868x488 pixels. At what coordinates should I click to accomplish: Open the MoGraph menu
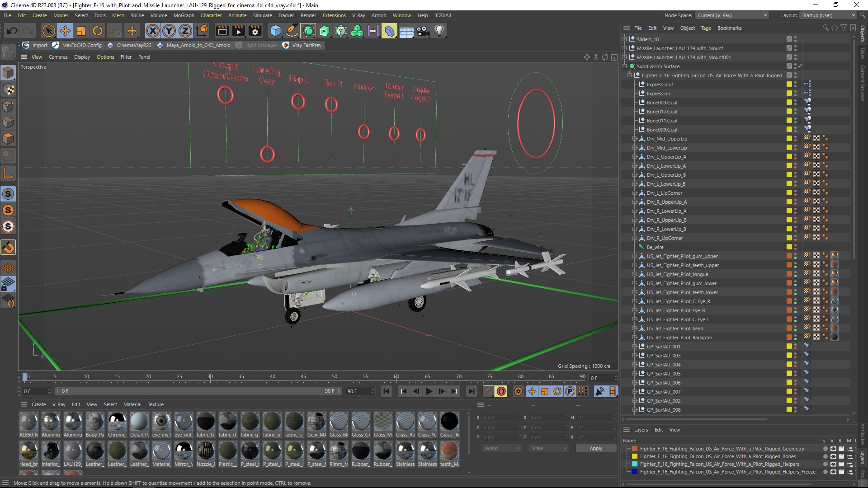coord(184,15)
